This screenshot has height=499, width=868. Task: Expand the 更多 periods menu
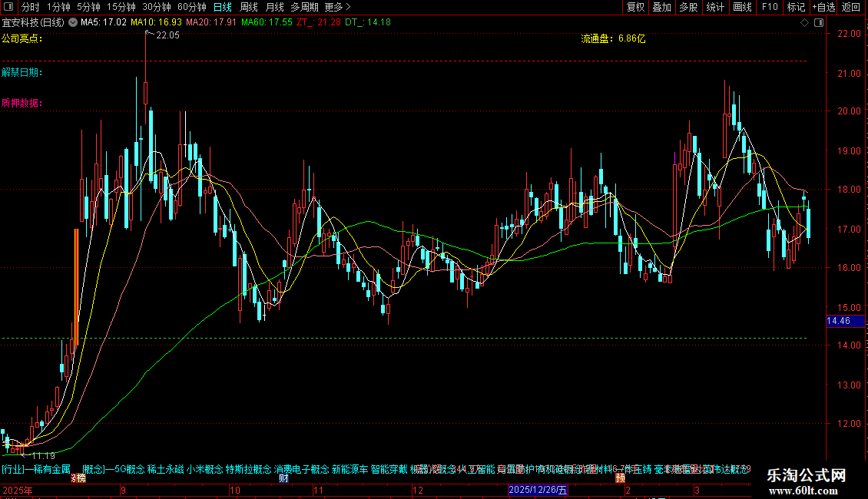point(337,7)
